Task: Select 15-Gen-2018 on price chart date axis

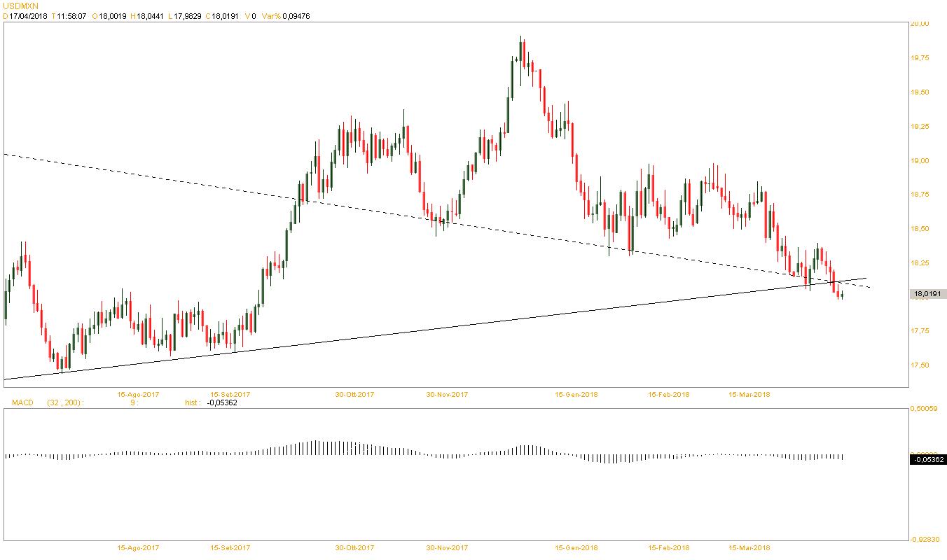Action: click(x=576, y=394)
